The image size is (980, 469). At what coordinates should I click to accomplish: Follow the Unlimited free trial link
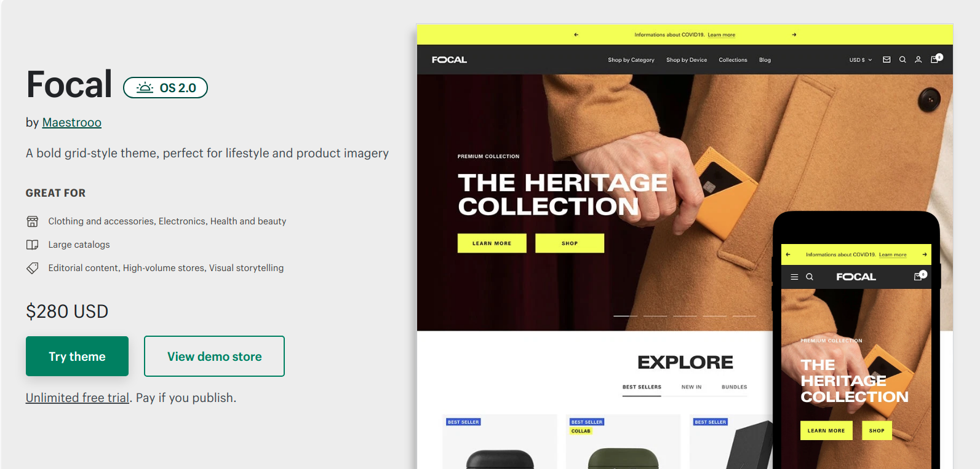point(78,398)
